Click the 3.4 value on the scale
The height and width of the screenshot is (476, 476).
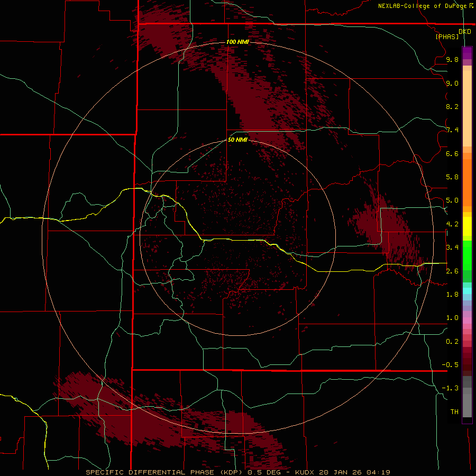pos(452,248)
